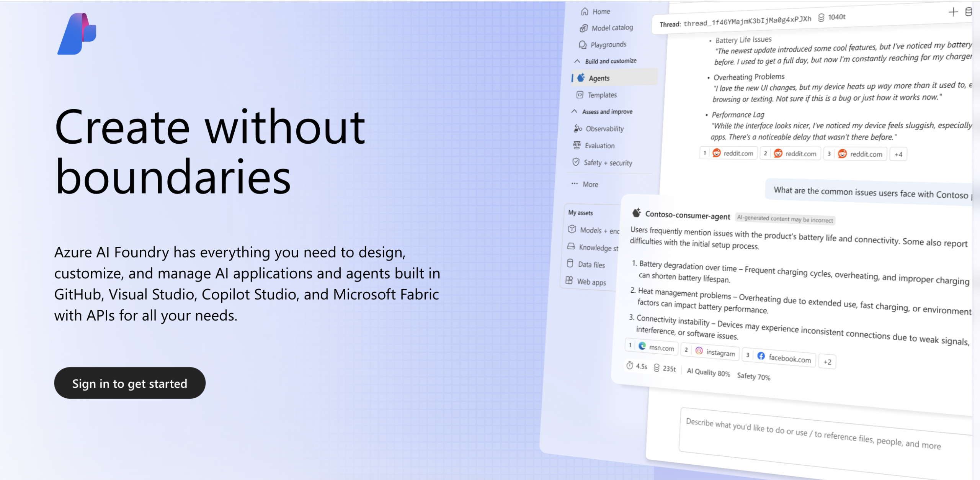
Task: Expand the More menu ellipsis
Action: click(x=575, y=183)
